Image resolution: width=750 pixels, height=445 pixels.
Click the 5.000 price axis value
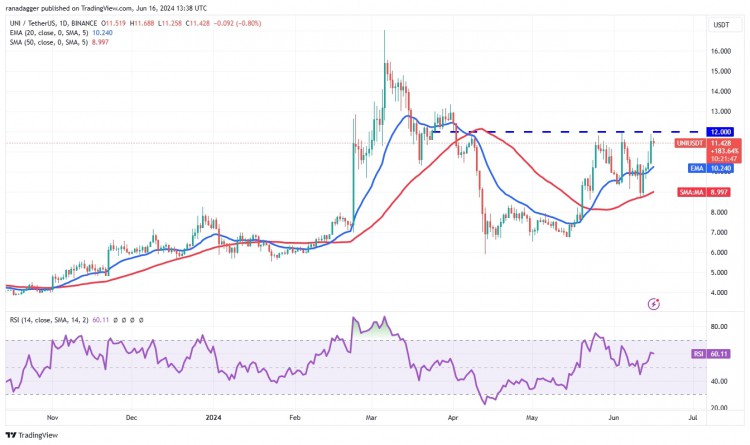click(x=722, y=272)
